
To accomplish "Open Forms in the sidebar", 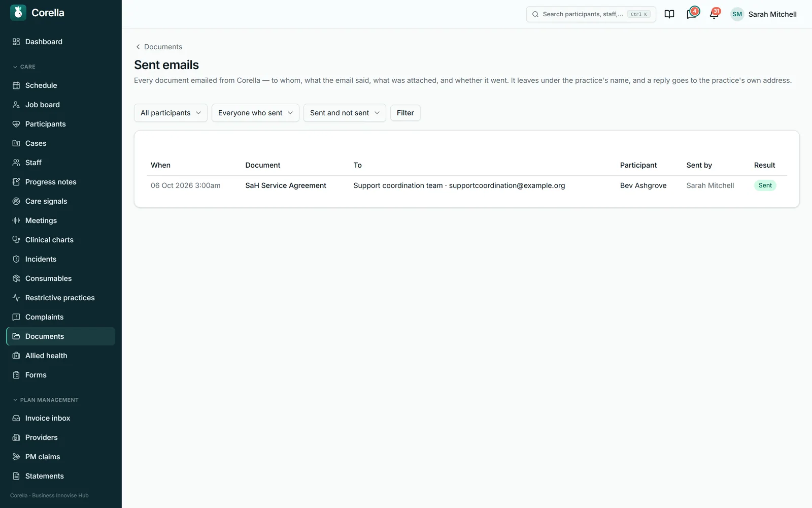I will pos(60,375).
